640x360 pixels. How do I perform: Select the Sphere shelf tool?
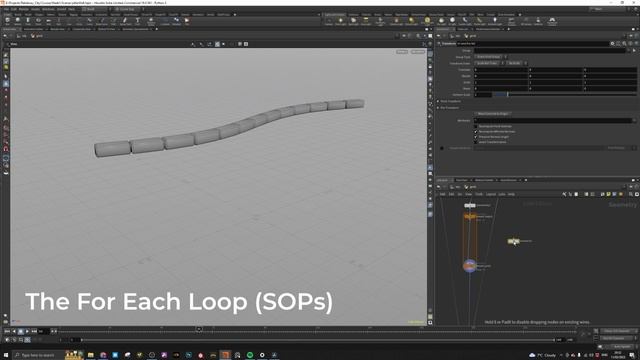pyautogui.click(x=18, y=21)
